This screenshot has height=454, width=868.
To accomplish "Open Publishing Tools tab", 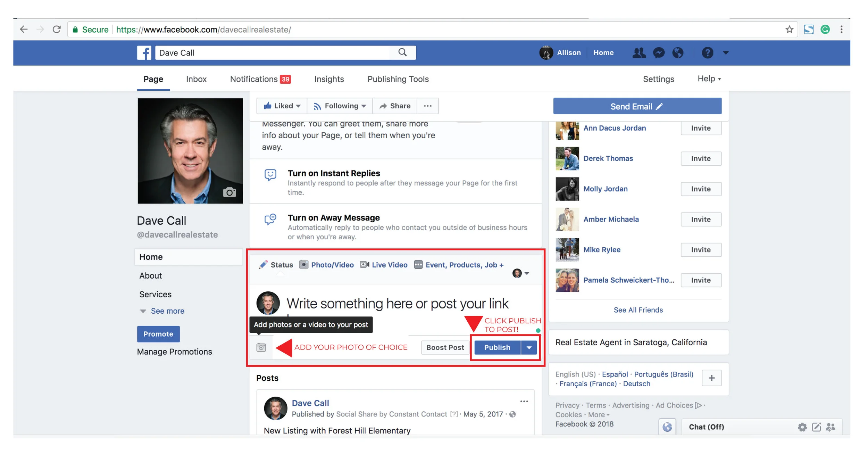I will (398, 79).
